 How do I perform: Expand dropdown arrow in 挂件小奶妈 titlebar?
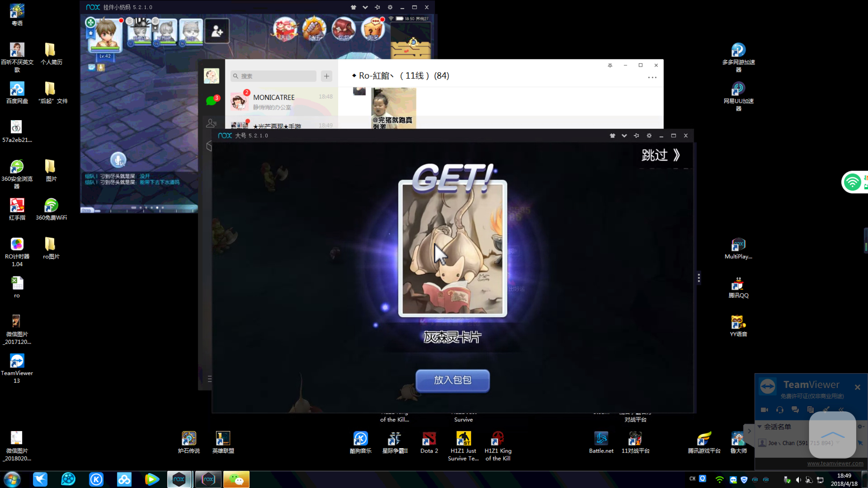coord(365,7)
